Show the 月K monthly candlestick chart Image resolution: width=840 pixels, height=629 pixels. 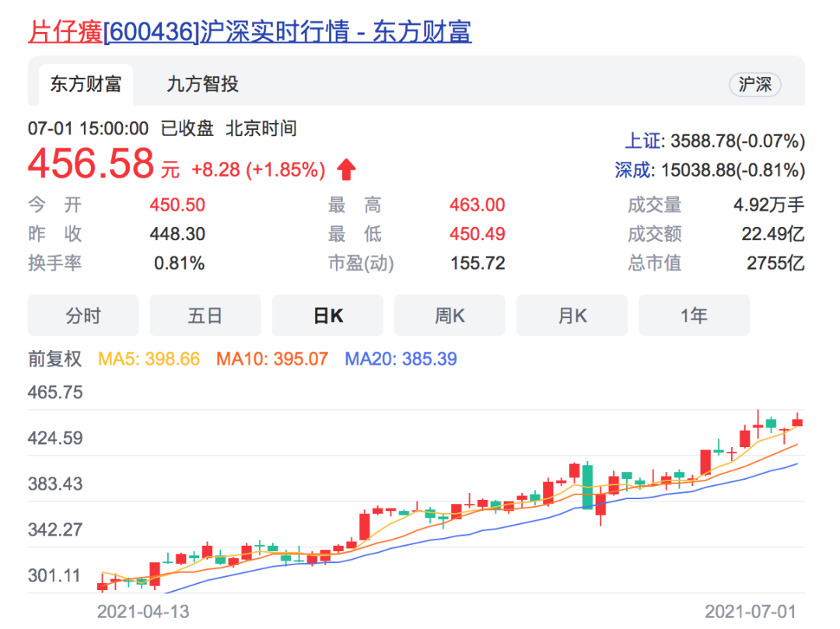pyautogui.click(x=572, y=315)
